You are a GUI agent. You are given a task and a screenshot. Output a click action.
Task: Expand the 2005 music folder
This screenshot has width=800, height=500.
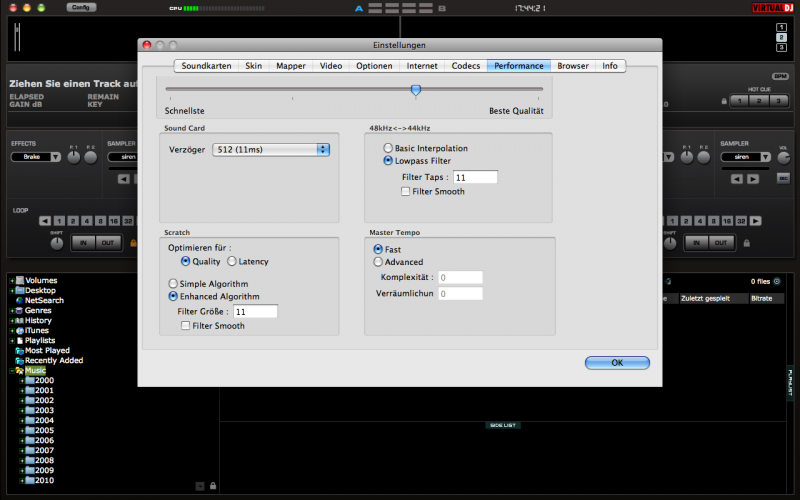(22, 430)
